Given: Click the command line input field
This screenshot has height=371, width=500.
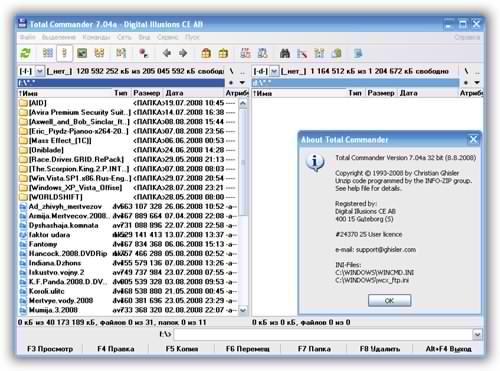Looking at the screenshot, I should tap(323, 334).
